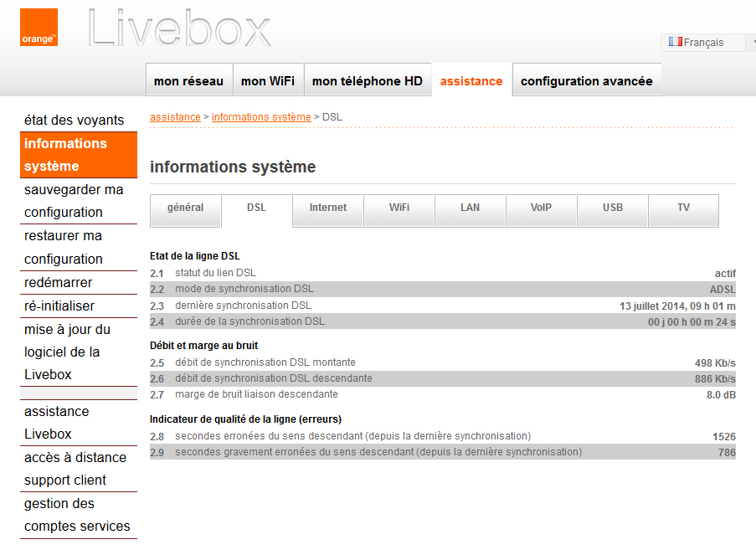
Task: Open the VoIP information tab
Action: [541, 210]
